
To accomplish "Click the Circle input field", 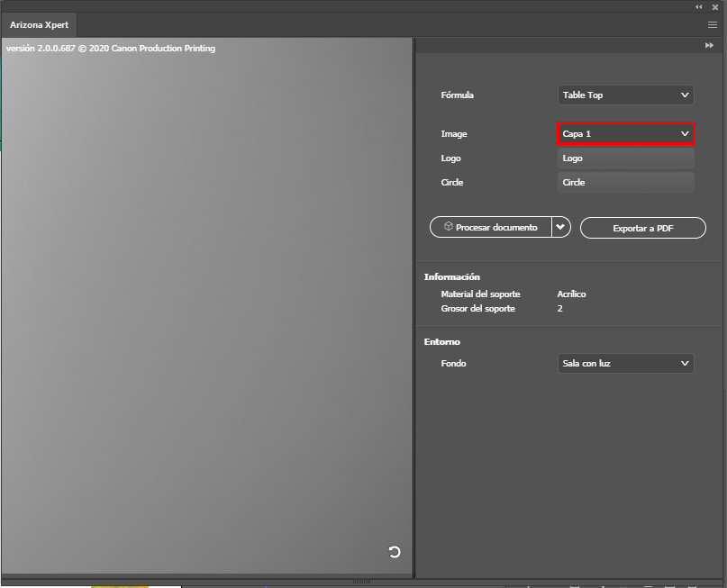I will point(625,182).
